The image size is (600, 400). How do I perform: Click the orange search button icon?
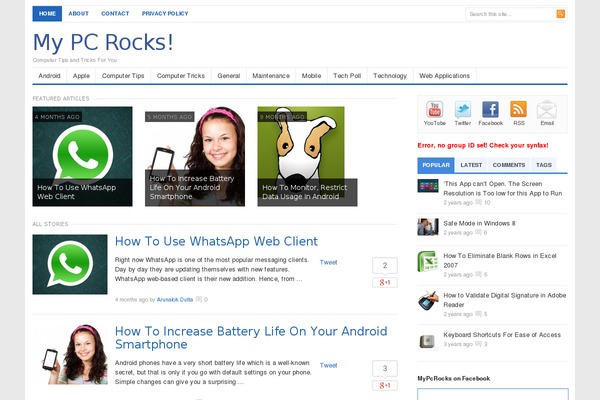coord(561,14)
